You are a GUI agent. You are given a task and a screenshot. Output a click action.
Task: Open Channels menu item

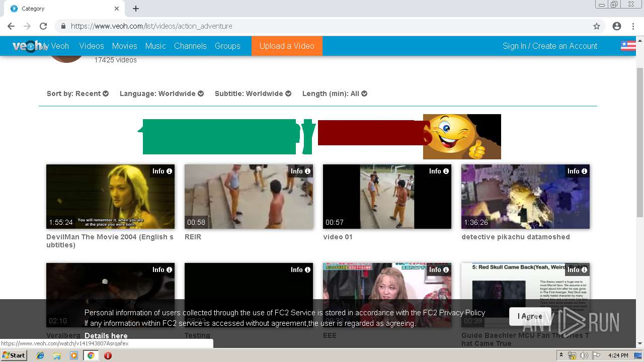190,46
